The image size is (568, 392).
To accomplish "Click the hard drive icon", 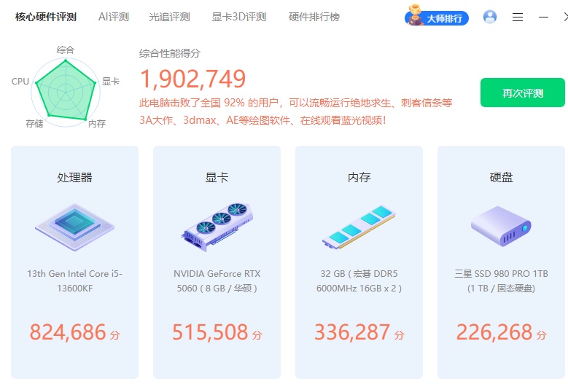I will pyautogui.click(x=502, y=226).
